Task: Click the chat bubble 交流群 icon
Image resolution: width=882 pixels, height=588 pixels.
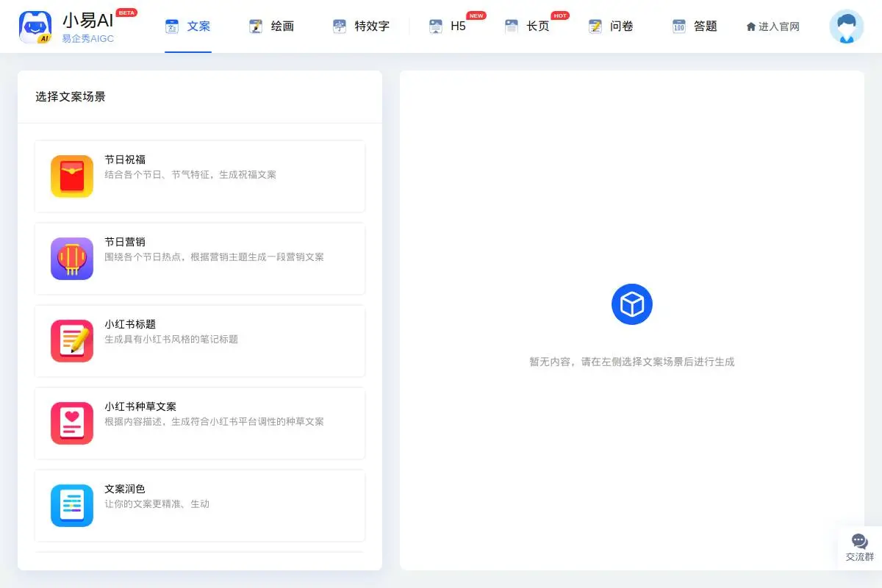Action: point(860,541)
